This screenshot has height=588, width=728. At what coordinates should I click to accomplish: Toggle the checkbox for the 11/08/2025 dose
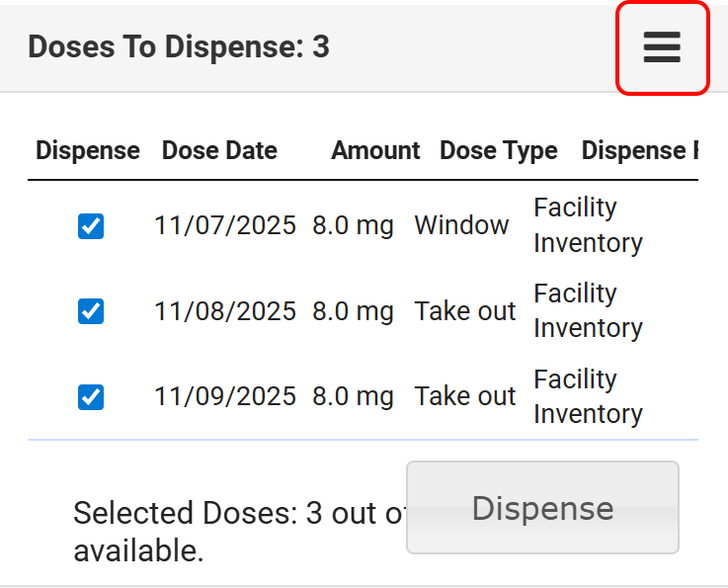(91, 311)
